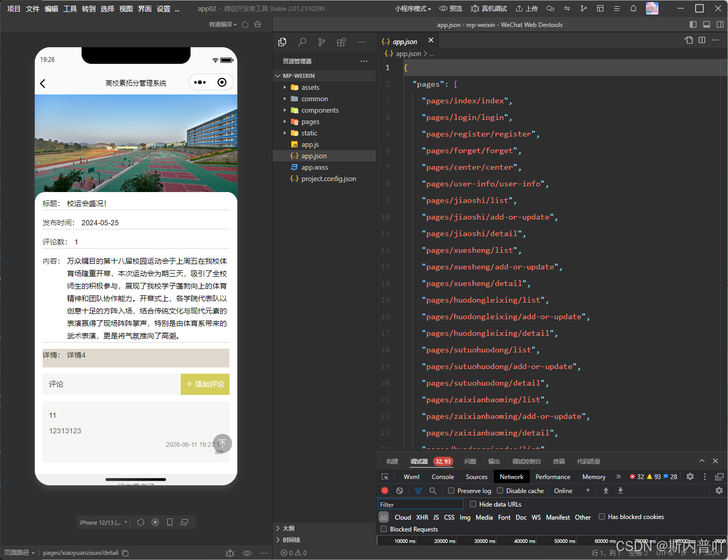Open the DevTools settings gear
This screenshot has height=560, width=728.
(690, 476)
